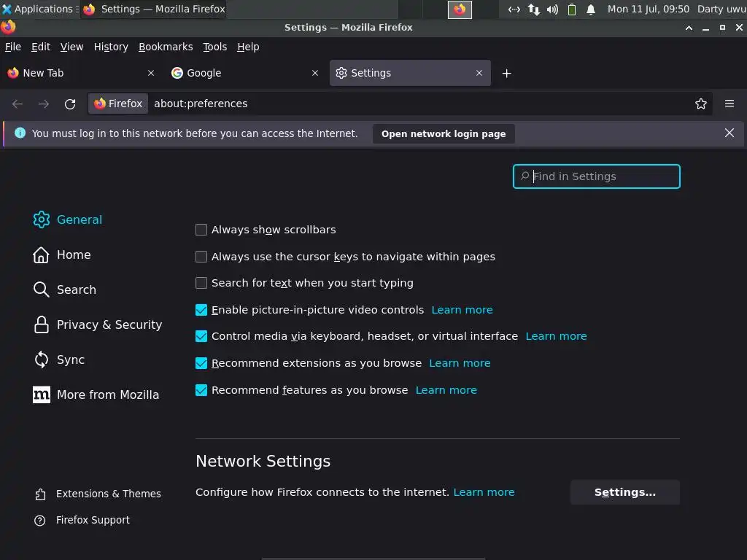Open the Search settings magnifier icon
Viewport: 747px width, 560px height.
tap(42, 289)
